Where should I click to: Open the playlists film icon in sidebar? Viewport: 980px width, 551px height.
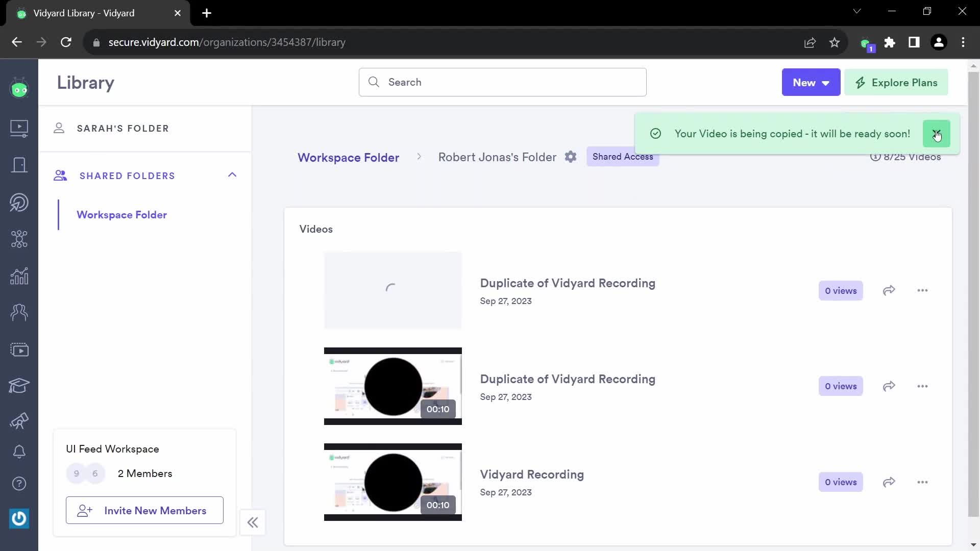click(19, 350)
